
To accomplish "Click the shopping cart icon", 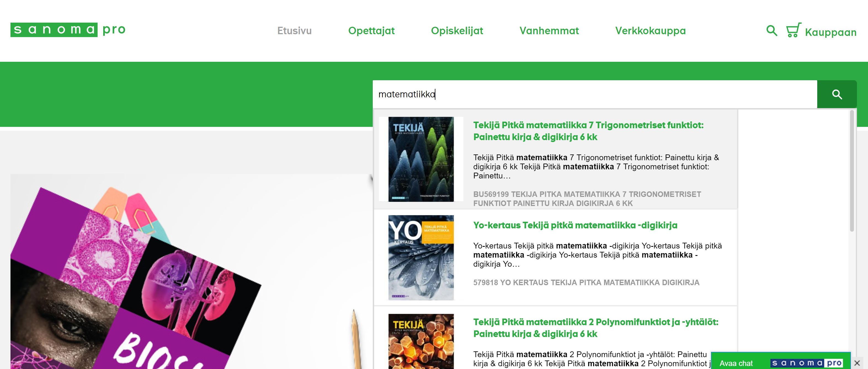I will 794,30.
